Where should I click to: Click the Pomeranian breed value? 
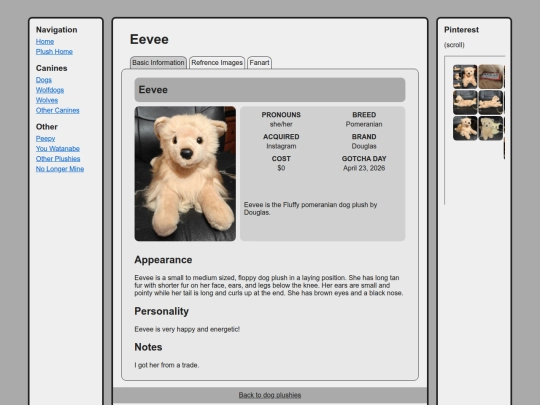[364, 124]
